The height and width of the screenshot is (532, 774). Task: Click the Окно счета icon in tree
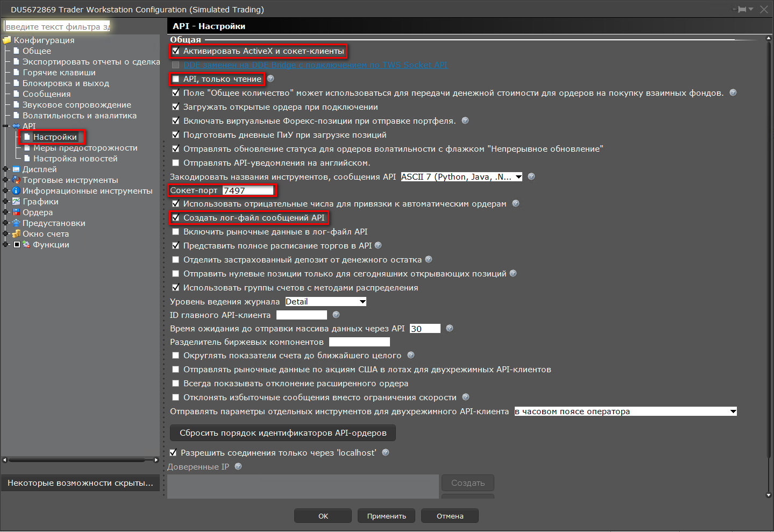pyautogui.click(x=16, y=233)
